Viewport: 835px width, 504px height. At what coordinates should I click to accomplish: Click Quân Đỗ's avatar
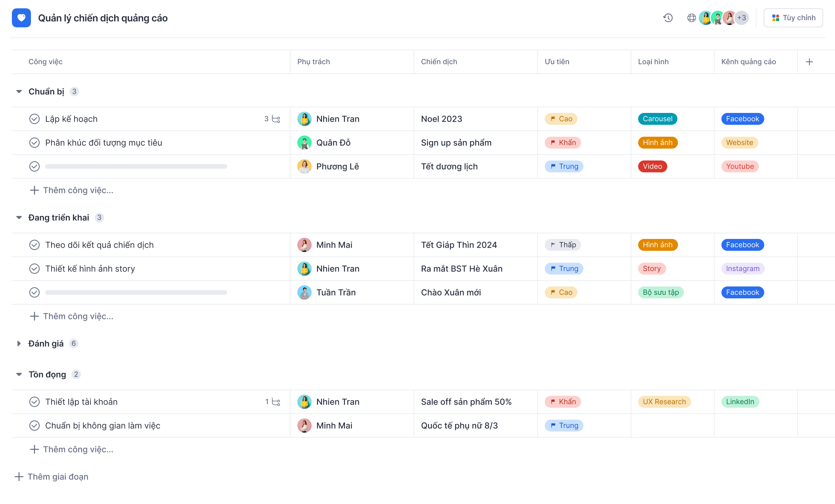tap(305, 143)
